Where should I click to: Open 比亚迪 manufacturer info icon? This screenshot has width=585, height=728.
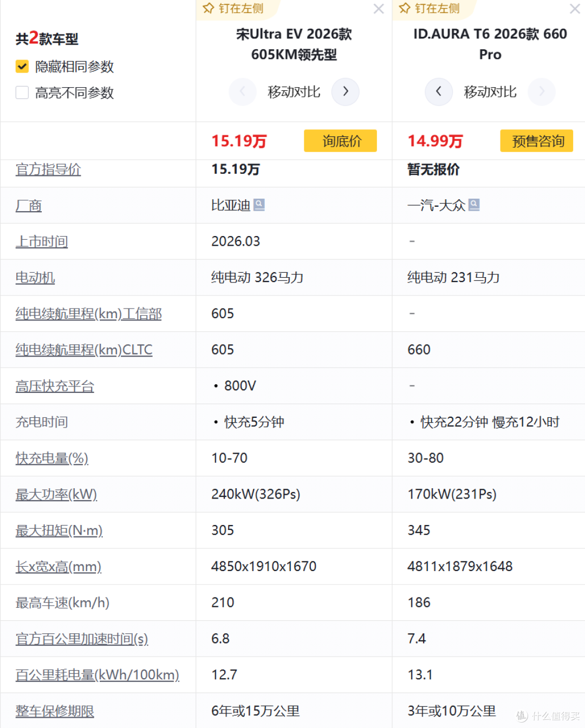[259, 205]
